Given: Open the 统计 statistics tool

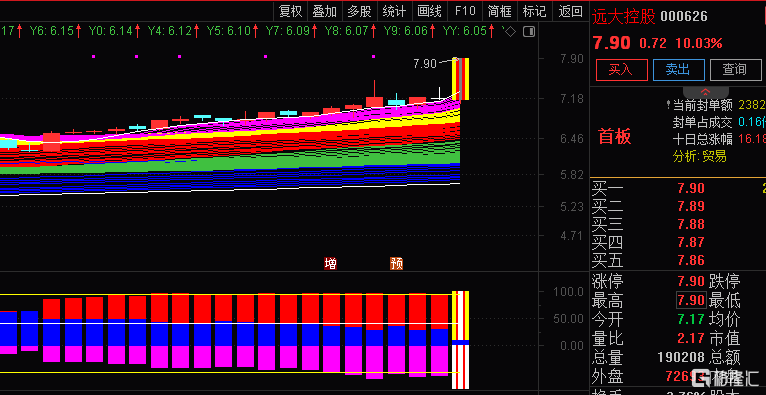Looking at the screenshot, I should [x=395, y=11].
